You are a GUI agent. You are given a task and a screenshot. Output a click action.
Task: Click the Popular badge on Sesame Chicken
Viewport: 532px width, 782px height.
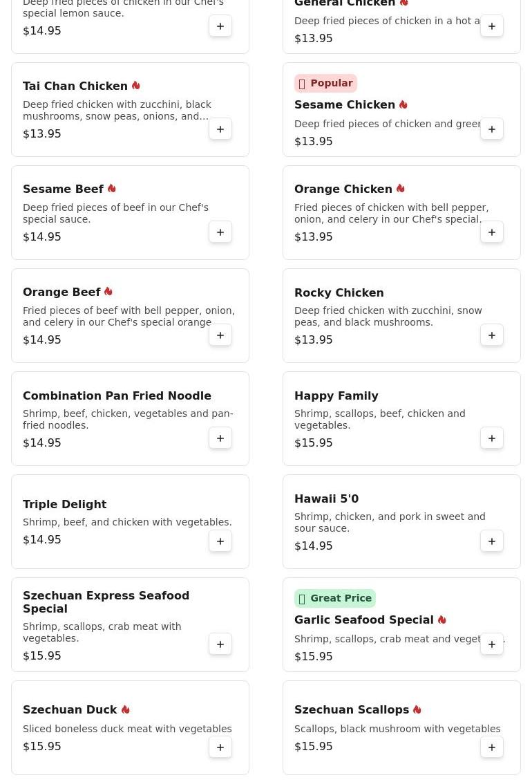point(325,84)
